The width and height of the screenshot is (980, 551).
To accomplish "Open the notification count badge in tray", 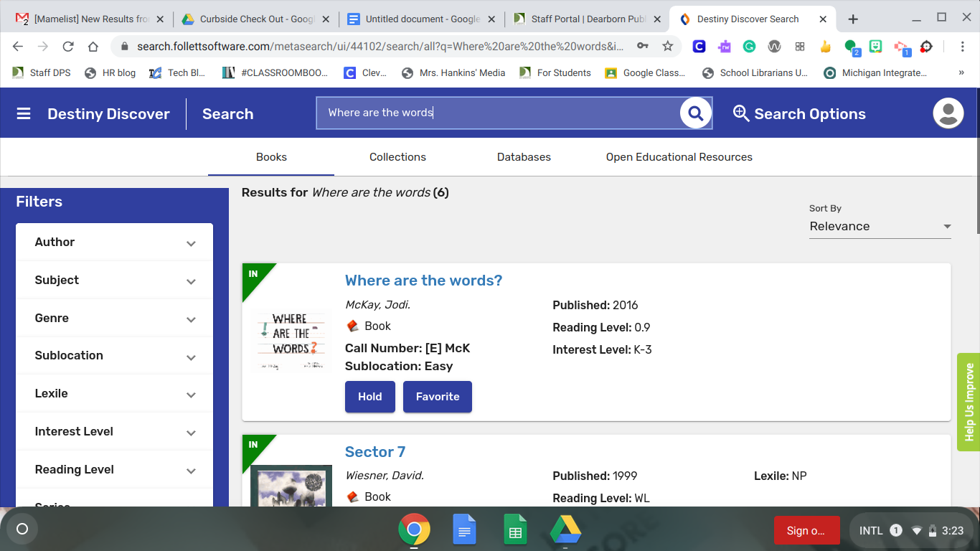I will pos(896,531).
